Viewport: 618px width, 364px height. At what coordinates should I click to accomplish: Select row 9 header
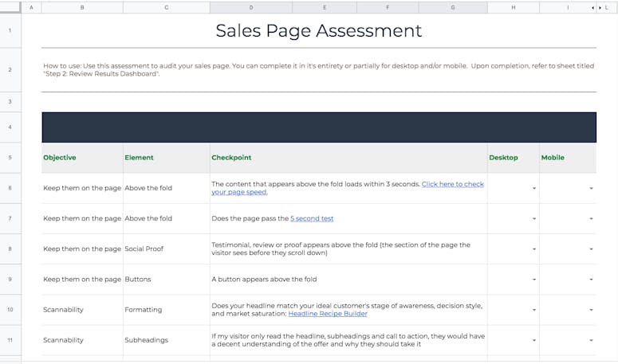coord(10,280)
